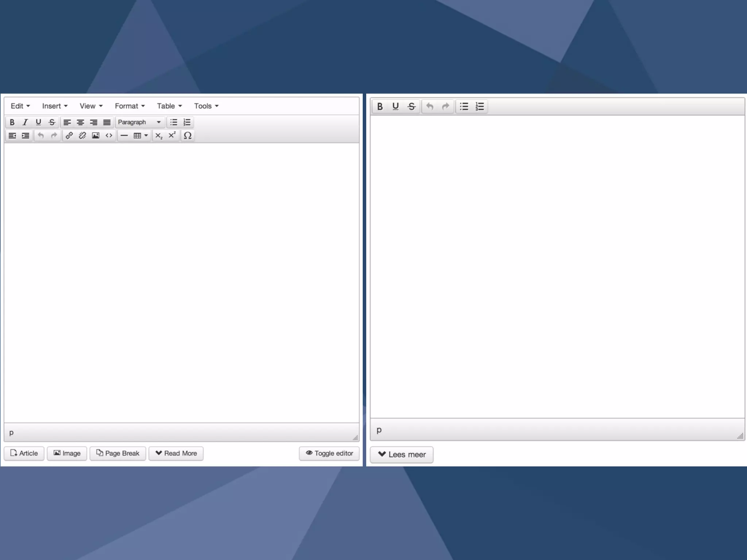Image resolution: width=747 pixels, height=560 pixels.
Task: Toggle Bold in the right editor
Action: click(x=380, y=106)
